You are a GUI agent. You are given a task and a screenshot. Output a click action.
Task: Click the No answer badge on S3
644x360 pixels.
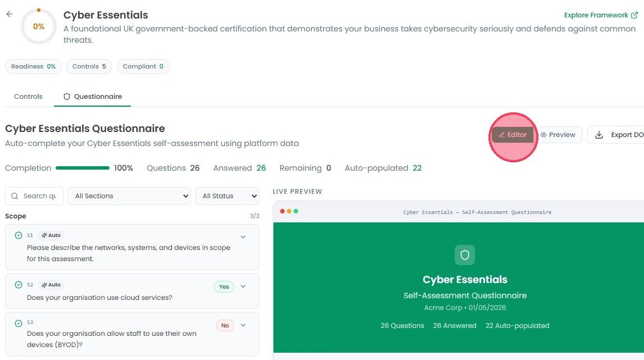click(225, 325)
